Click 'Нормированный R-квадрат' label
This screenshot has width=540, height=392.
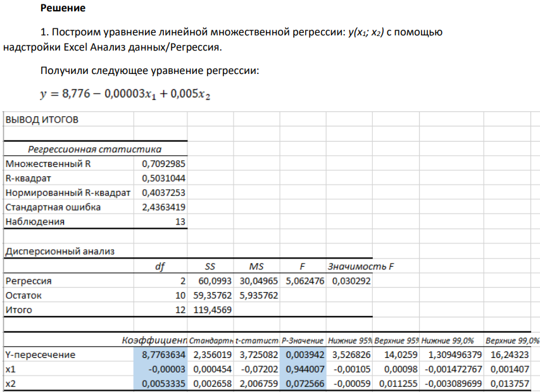click(x=68, y=193)
